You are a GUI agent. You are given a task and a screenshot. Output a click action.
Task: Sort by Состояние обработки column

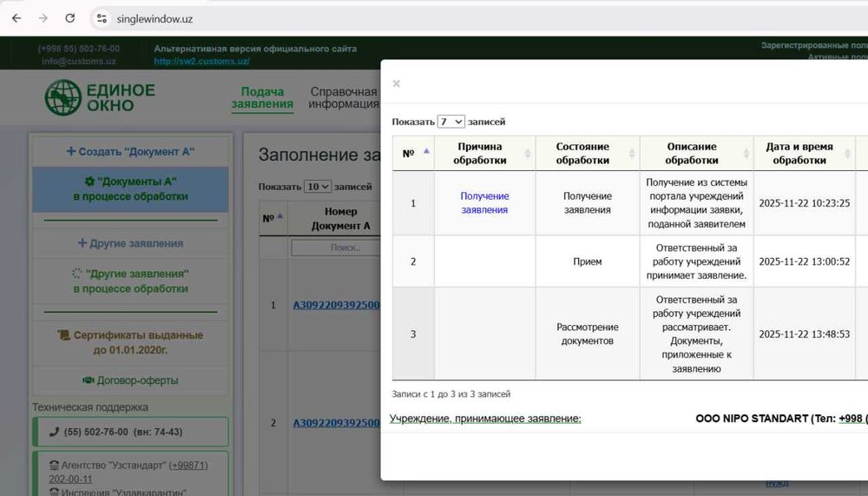pyautogui.click(x=588, y=153)
